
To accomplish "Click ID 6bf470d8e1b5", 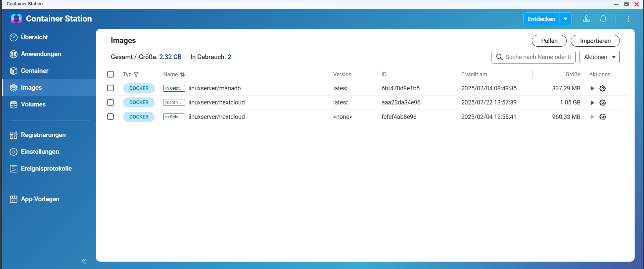I will (x=401, y=88).
